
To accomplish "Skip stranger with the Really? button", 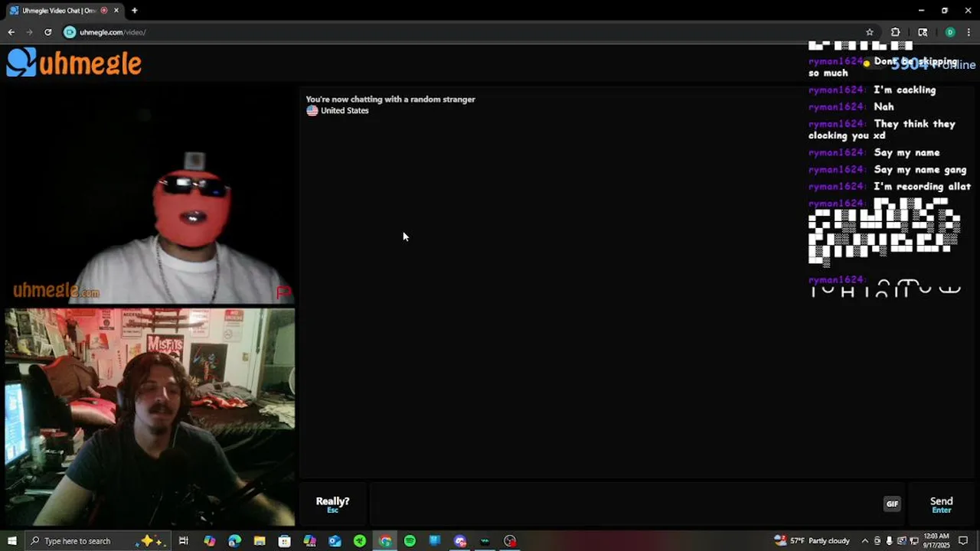I will (x=332, y=504).
